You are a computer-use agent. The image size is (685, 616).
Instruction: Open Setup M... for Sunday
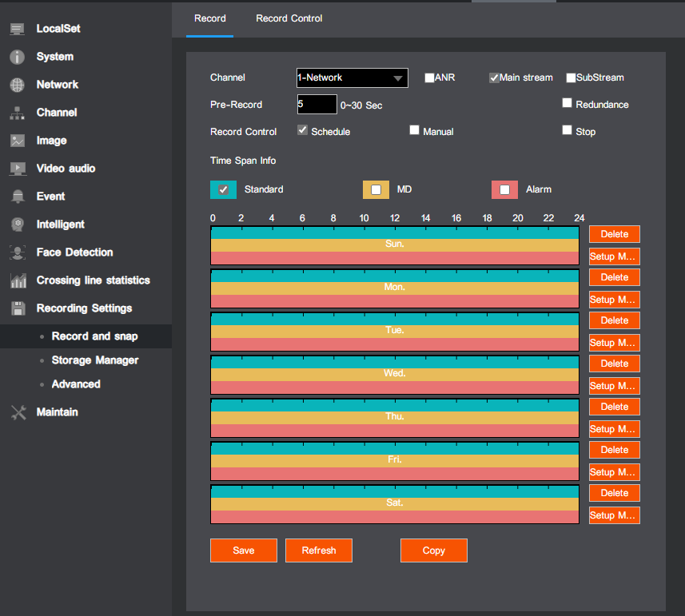615,256
